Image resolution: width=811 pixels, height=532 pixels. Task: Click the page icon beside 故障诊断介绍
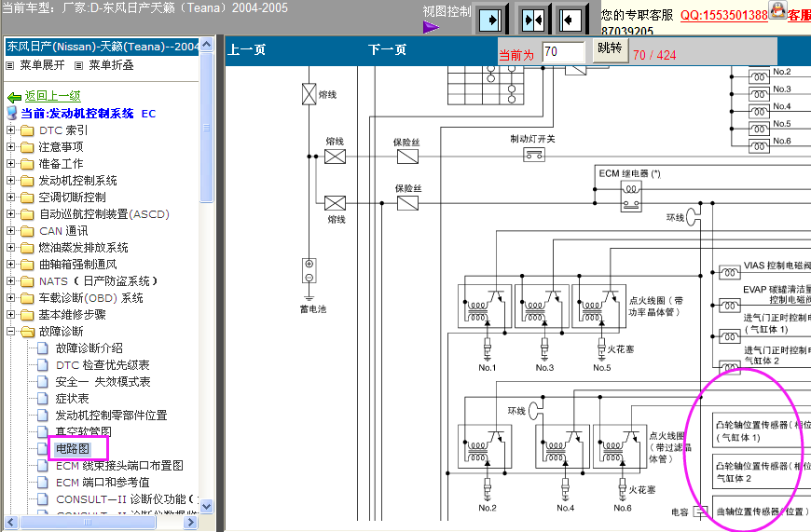(44, 348)
